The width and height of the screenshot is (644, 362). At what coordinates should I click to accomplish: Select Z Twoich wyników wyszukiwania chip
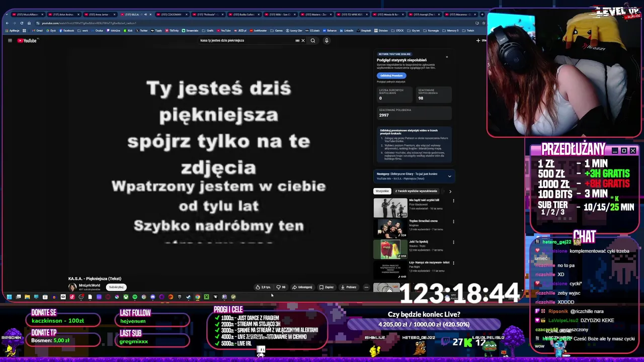(416, 191)
